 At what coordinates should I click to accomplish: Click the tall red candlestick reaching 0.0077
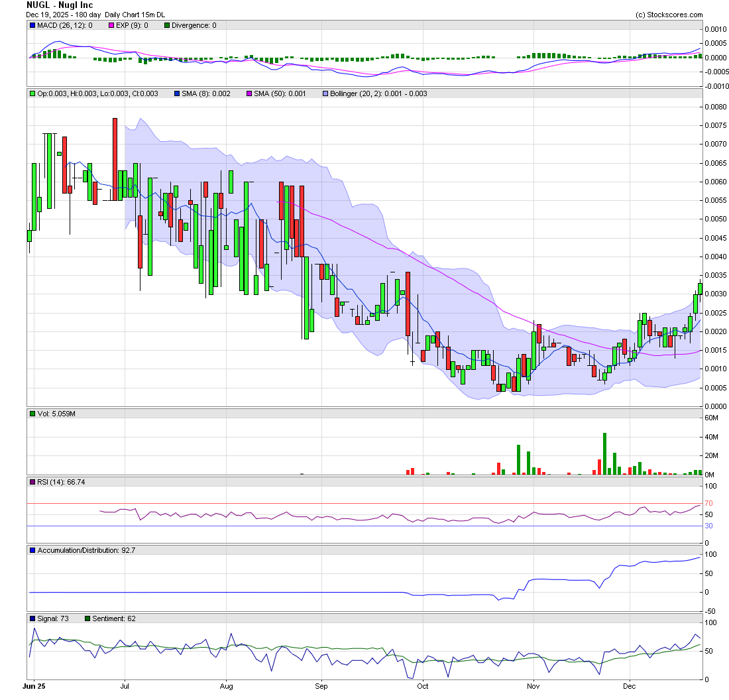point(115,159)
